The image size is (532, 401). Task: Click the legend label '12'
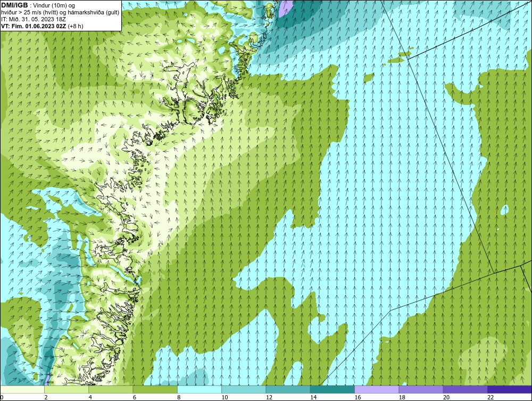pyautogui.click(x=269, y=398)
